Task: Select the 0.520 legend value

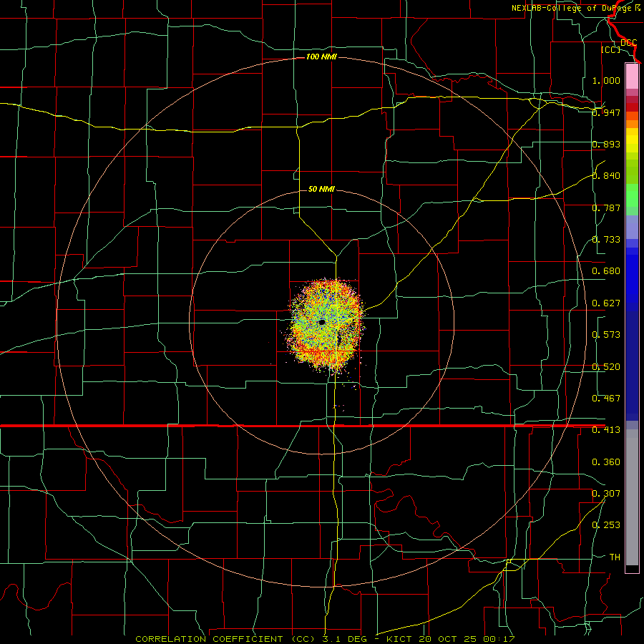Action: pos(606,366)
